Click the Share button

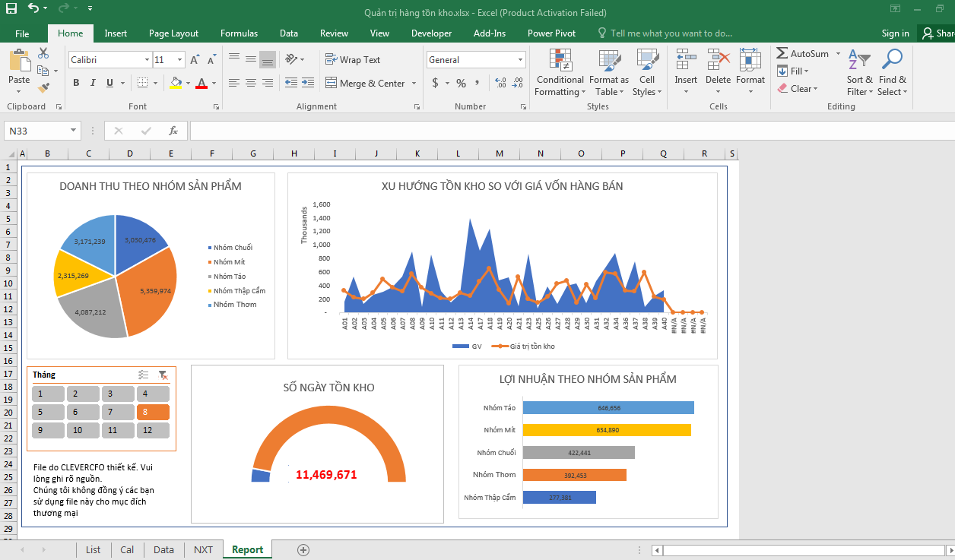937,33
